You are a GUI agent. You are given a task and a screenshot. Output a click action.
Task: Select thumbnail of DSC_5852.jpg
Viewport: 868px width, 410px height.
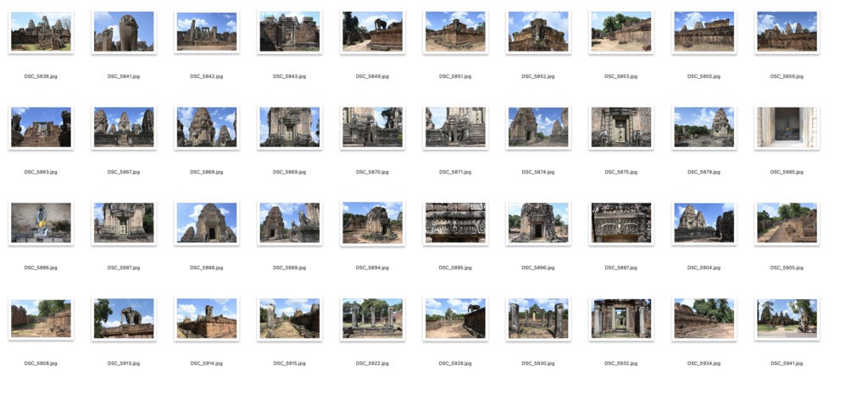point(538,31)
